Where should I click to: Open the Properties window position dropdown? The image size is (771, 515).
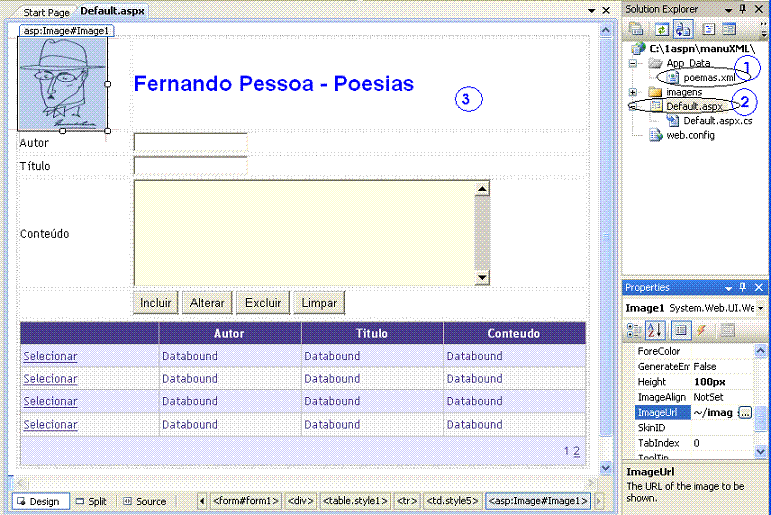728,288
